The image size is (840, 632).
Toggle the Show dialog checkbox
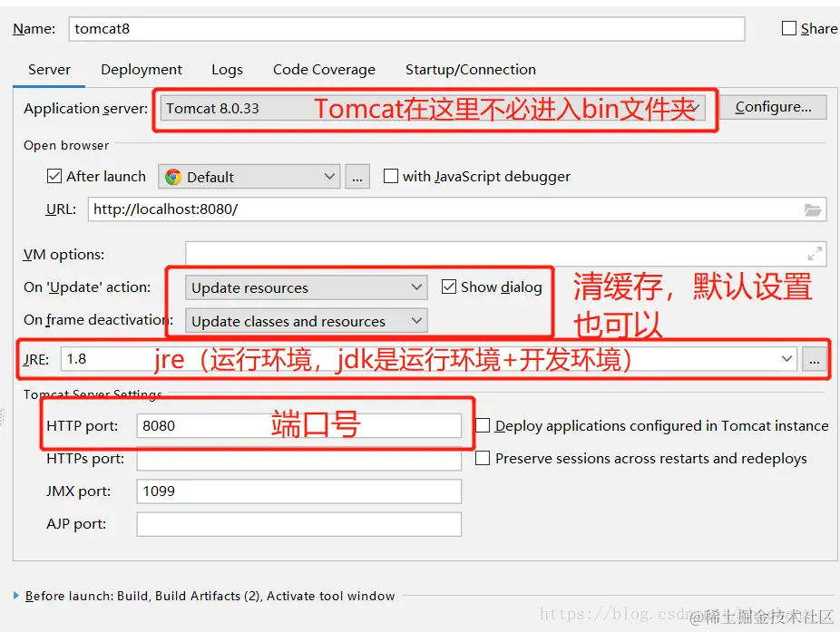click(449, 287)
